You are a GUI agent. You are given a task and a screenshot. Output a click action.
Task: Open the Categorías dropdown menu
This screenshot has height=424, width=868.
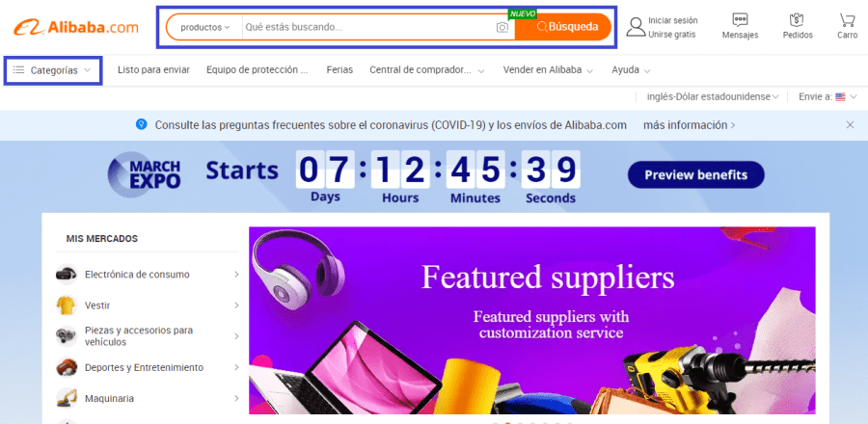[x=53, y=70]
